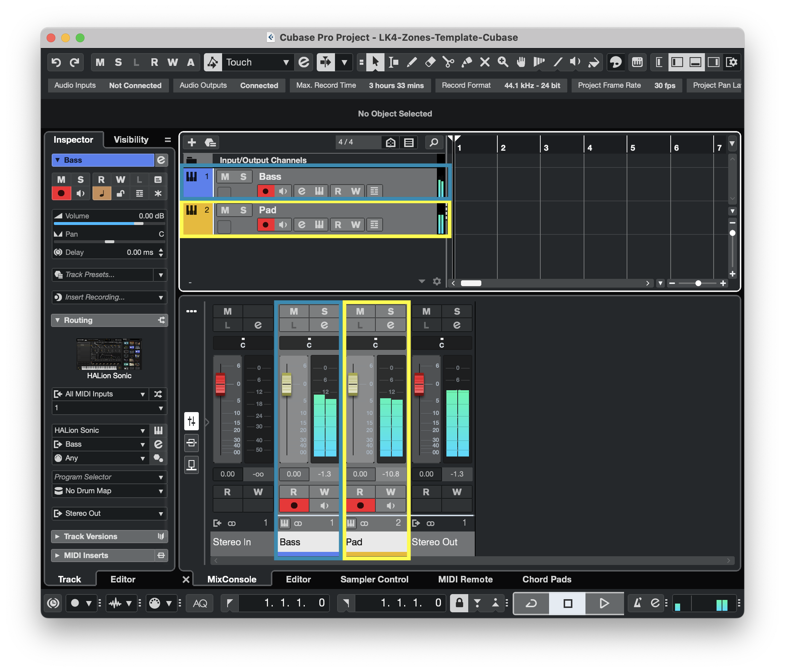
Task: Open the All MIDI Inputs dropdown
Action: point(100,394)
